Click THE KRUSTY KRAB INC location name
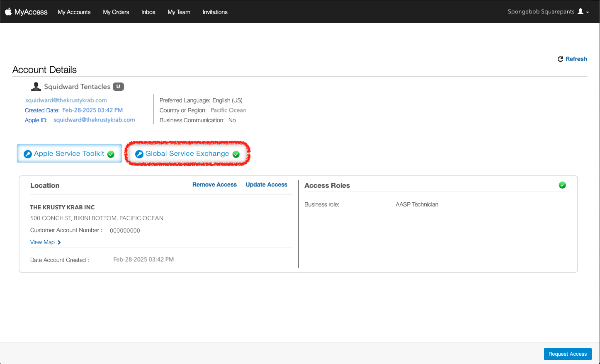600x364 pixels. [62, 207]
